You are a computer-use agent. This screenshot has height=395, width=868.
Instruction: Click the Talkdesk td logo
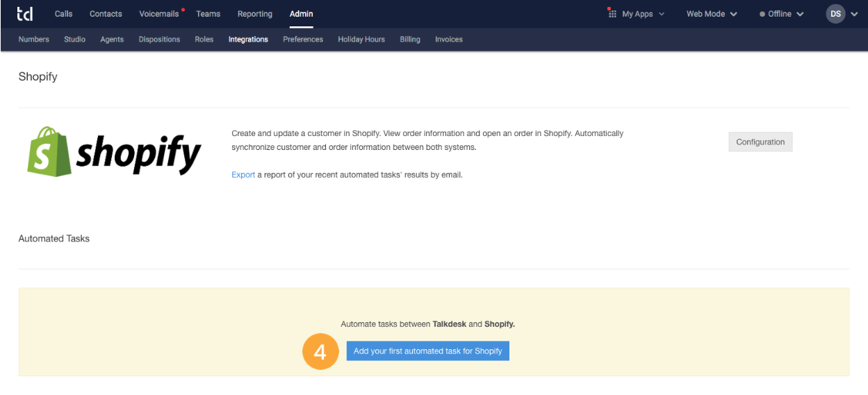click(25, 14)
